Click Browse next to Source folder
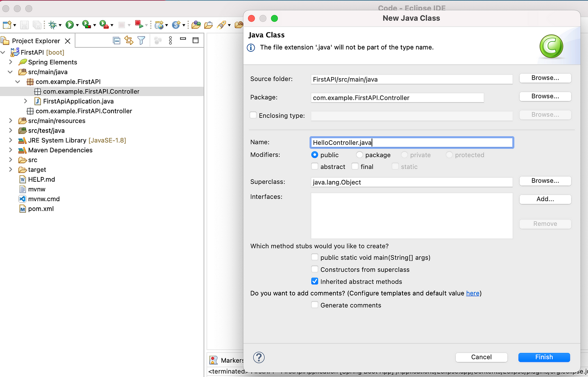 (545, 78)
